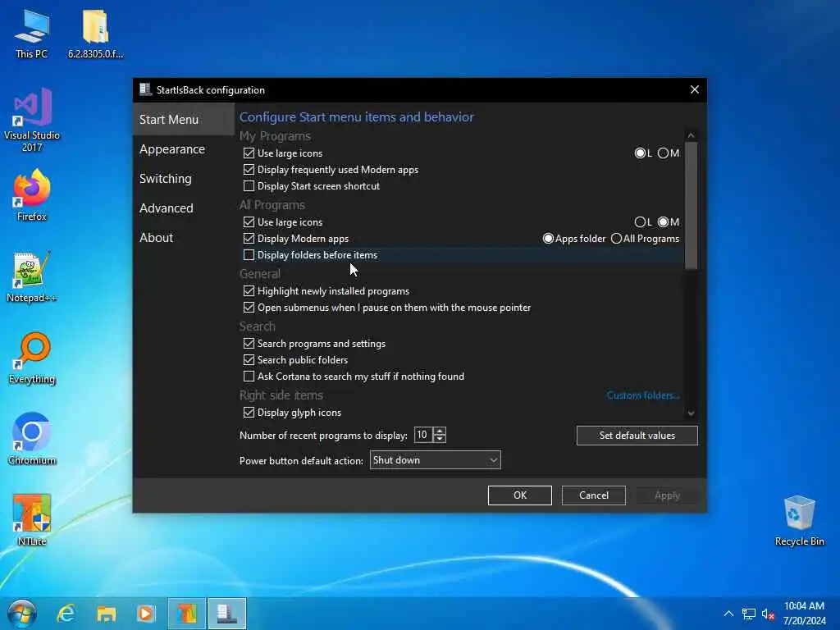This screenshot has height=630, width=840.
Task: Click Set default values button
Action: point(637,436)
